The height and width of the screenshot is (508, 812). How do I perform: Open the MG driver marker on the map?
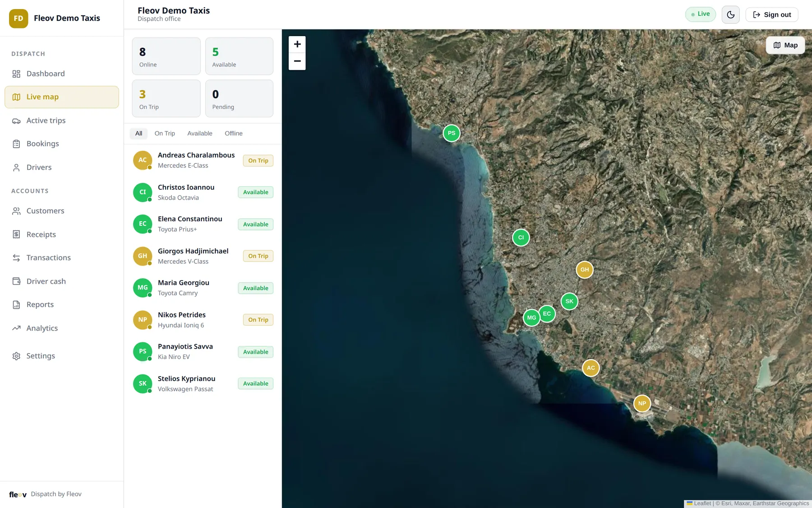[532, 317]
